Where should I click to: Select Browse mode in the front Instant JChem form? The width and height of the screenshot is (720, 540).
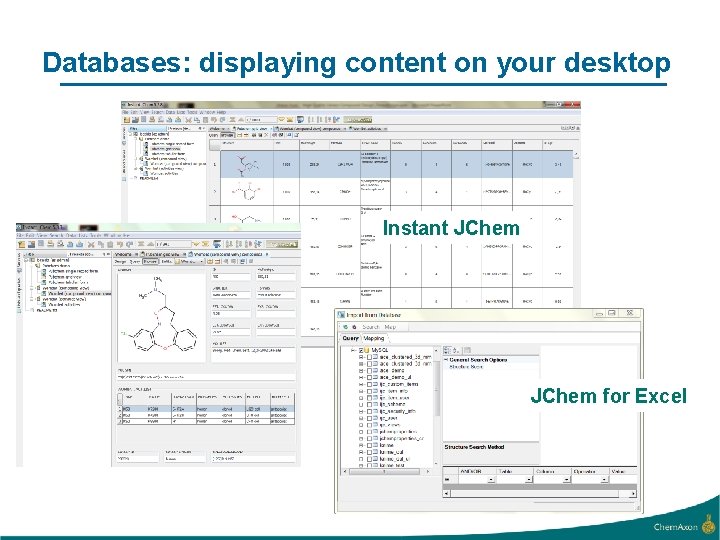click(x=150, y=261)
